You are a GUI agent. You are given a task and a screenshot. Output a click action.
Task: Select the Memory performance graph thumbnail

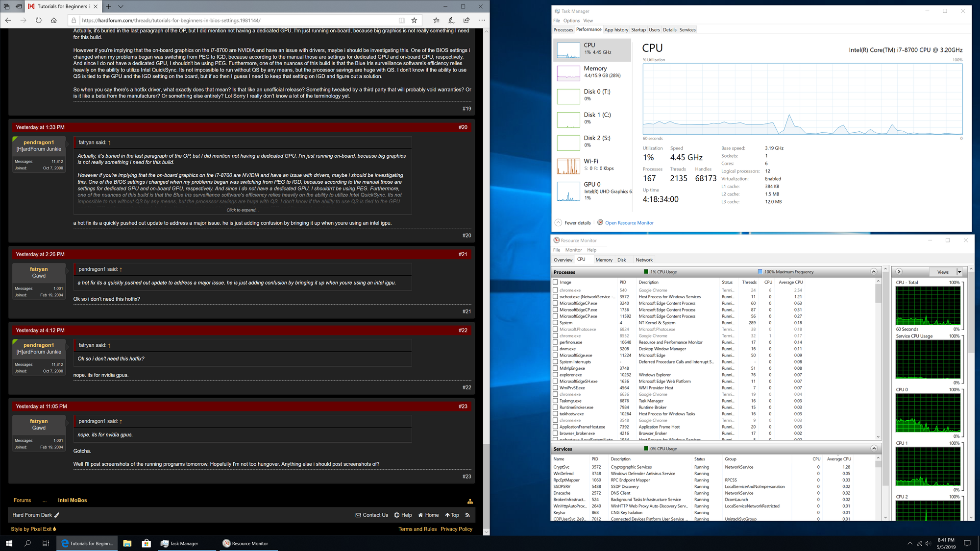pos(568,73)
